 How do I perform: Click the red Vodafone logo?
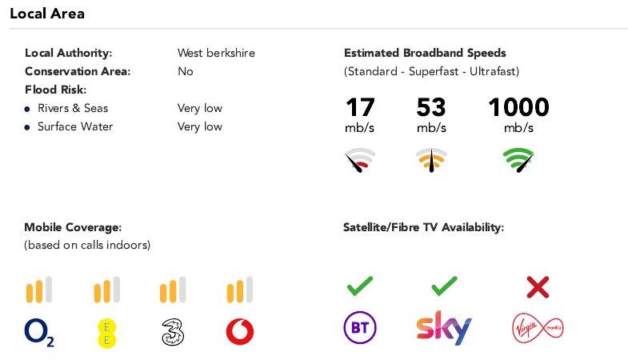240,332
